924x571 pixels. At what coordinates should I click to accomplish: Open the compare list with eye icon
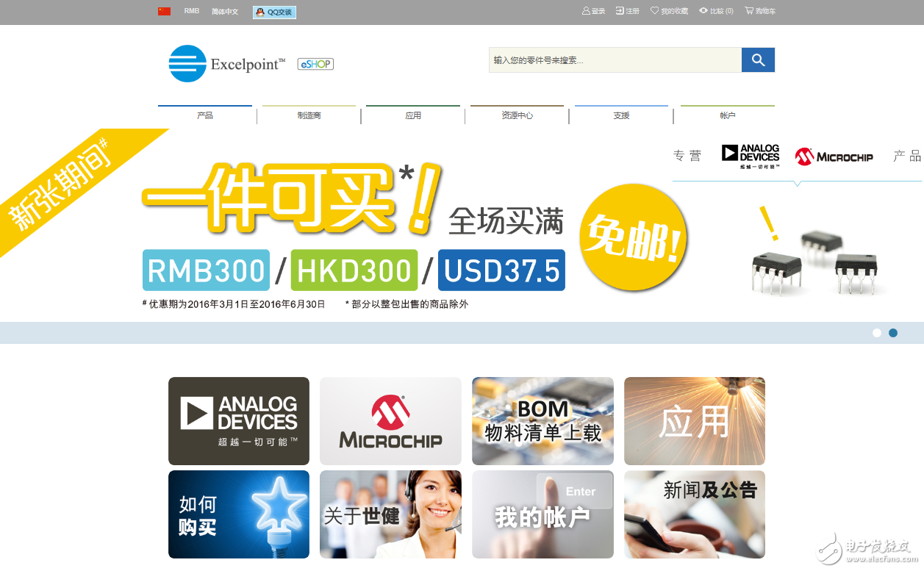coord(716,11)
